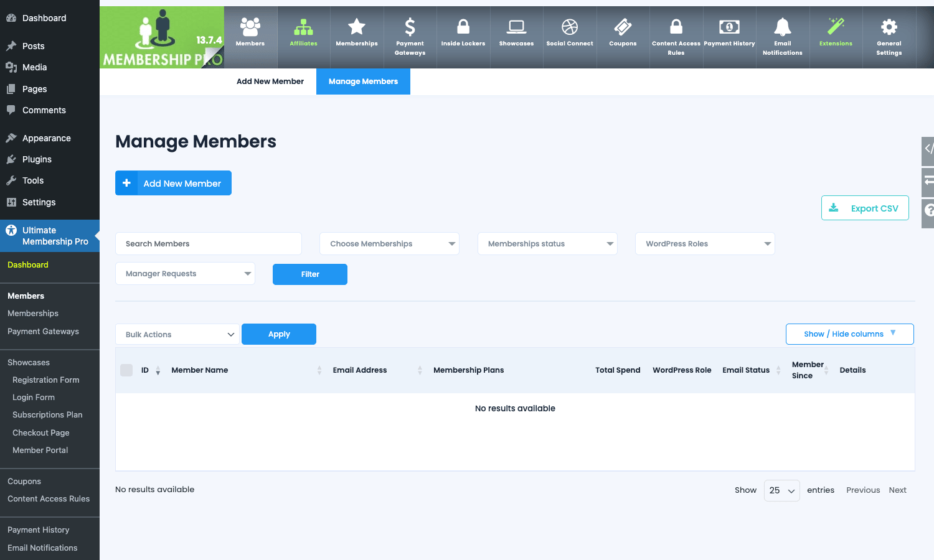Switch to Manage Members tab
Image resolution: width=934 pixels, height=560 pixels.
363,82
